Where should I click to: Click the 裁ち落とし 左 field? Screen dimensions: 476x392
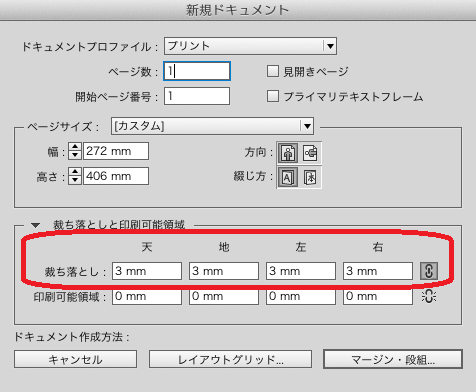301,271
